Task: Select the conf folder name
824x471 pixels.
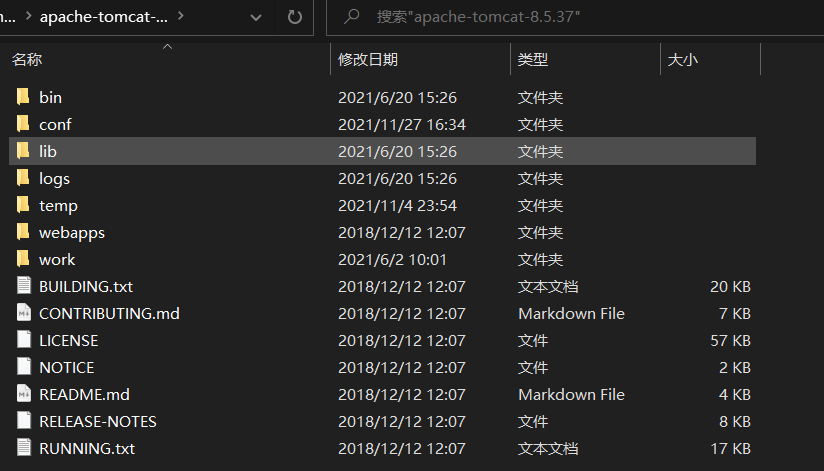Action: (x=55, y=125)
